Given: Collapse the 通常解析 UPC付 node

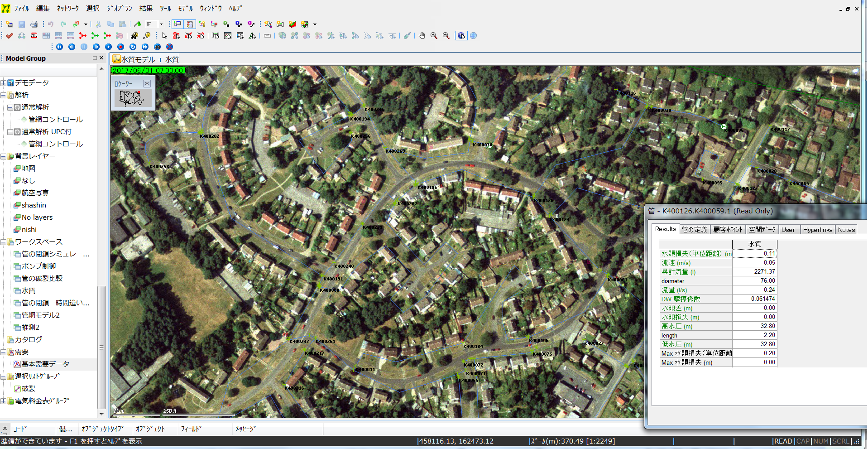Looking at the screenshot, I should pos(10,132).
